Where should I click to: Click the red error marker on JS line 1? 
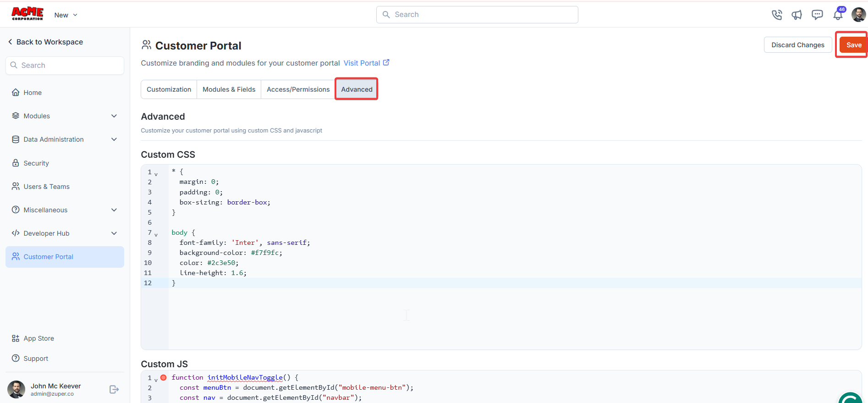(164, 378)
